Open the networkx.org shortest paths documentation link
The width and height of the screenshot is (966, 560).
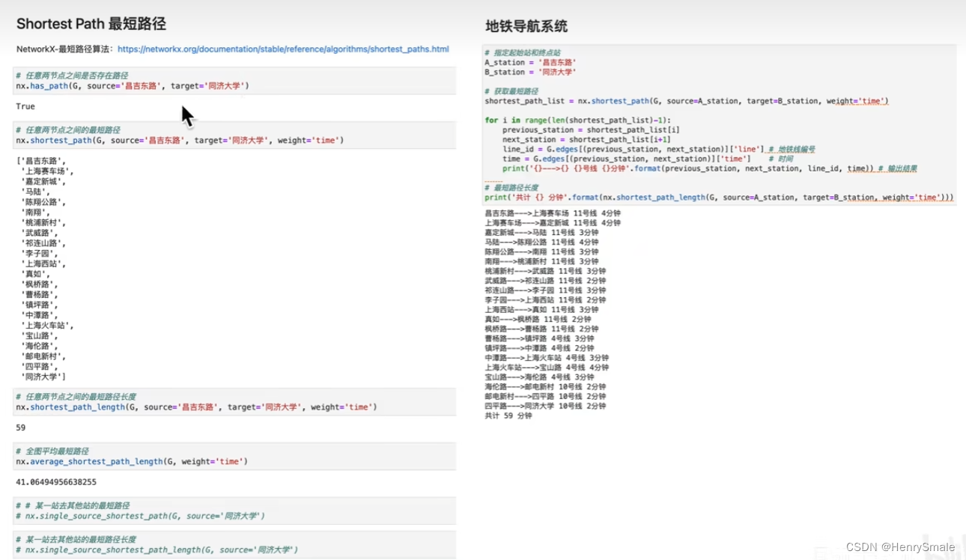pos(283,49)
